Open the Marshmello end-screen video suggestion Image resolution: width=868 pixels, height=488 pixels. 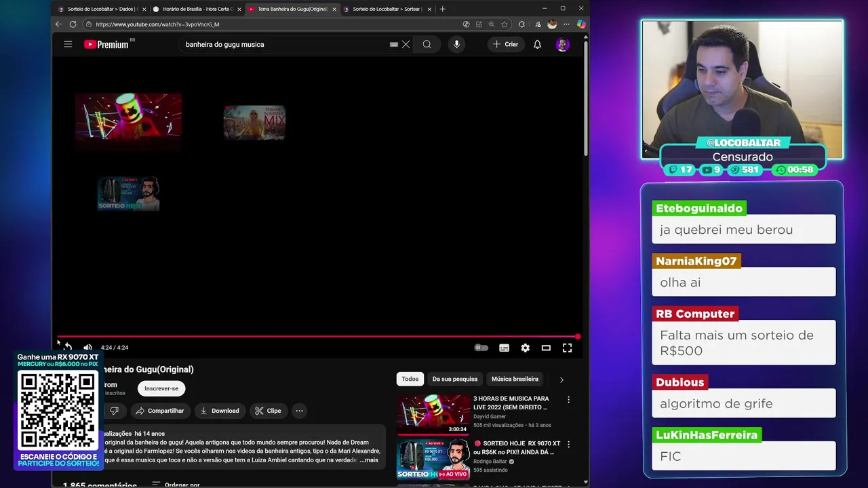coord(128,117)
